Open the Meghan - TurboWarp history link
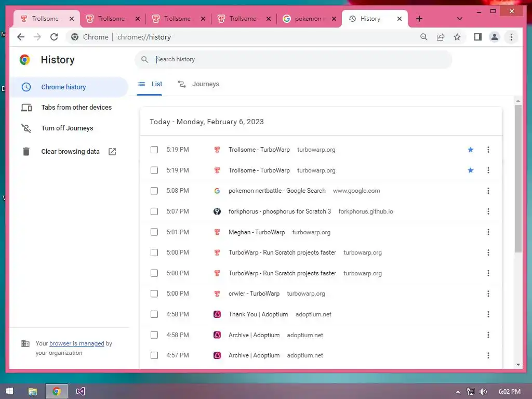532x399 pixels. pos(257,232)
